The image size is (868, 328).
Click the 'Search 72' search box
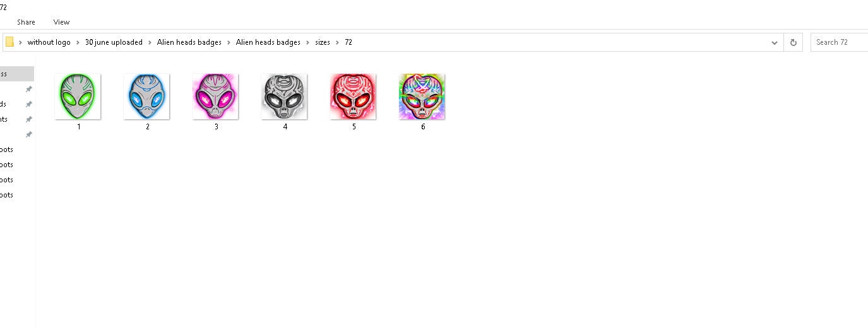click(x=839, y=42)
